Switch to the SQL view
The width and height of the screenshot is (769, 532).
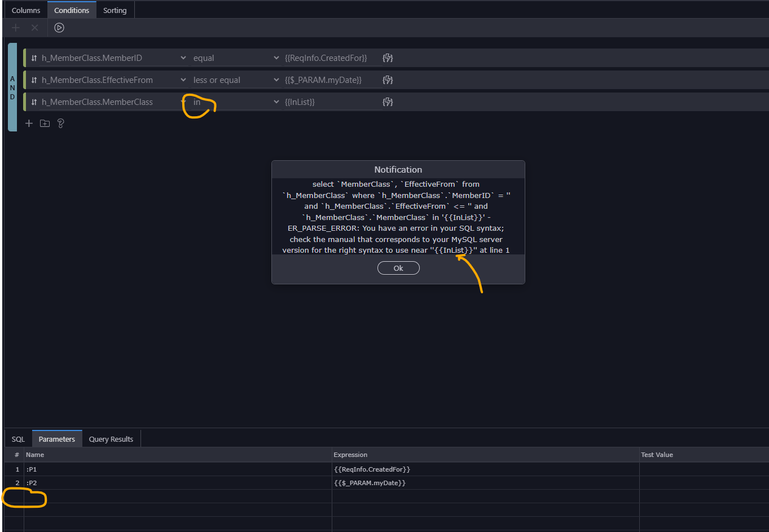(x=17, y=438)
